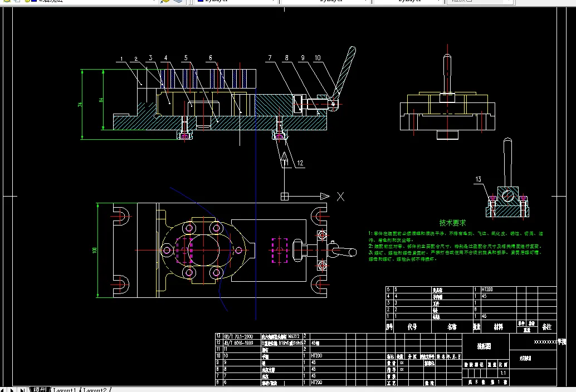Select the 序号 column header
The image size is (576, 392).
(x=389, y=326)
